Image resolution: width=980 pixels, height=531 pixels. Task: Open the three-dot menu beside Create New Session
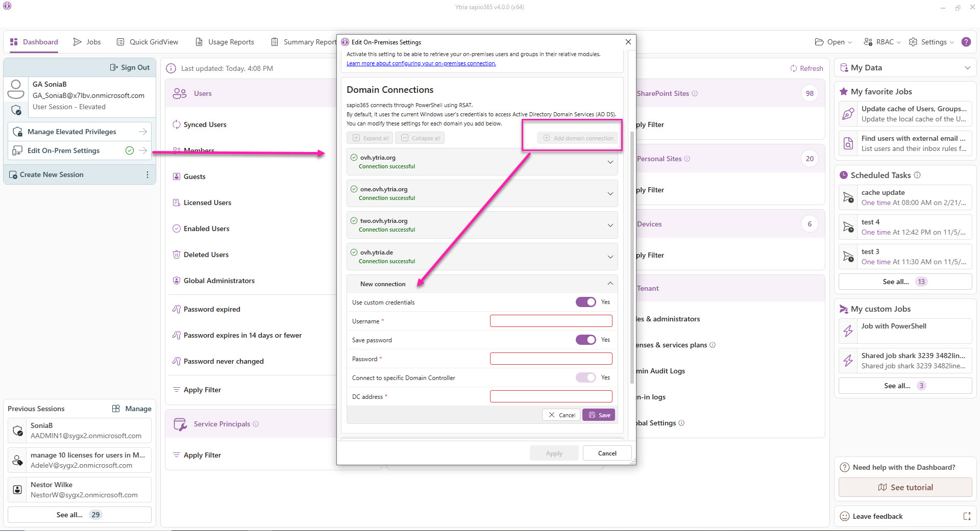(148, 174)
